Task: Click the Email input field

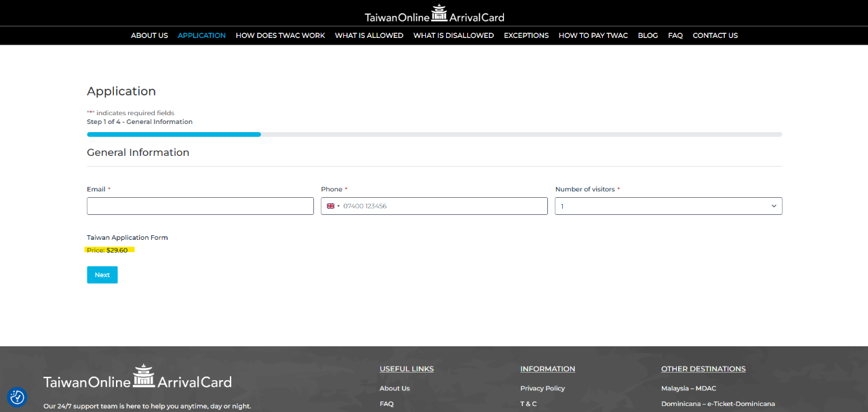Action: [200, 206]
